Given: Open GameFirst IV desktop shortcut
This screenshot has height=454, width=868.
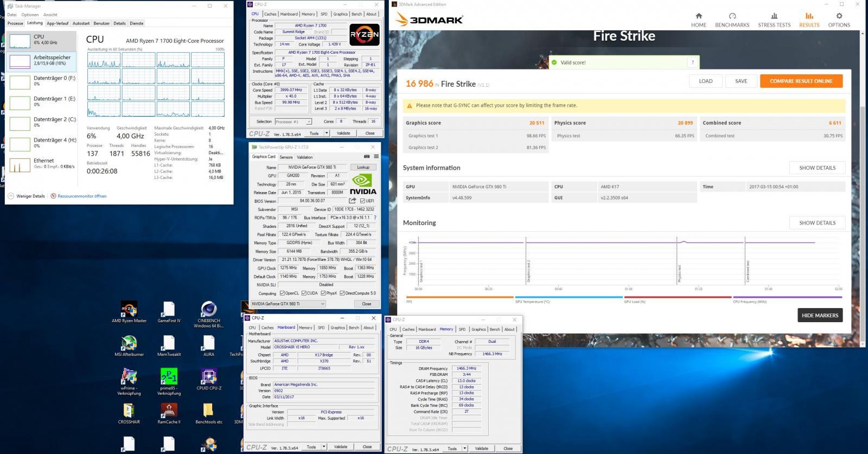Looking at the screenshot, I should 169,312.
